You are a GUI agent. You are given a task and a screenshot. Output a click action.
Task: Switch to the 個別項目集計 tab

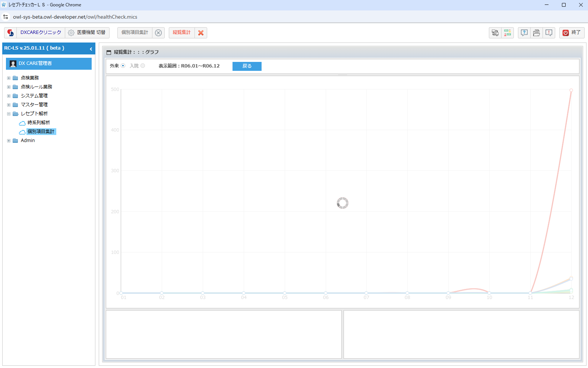pos(135,32)
